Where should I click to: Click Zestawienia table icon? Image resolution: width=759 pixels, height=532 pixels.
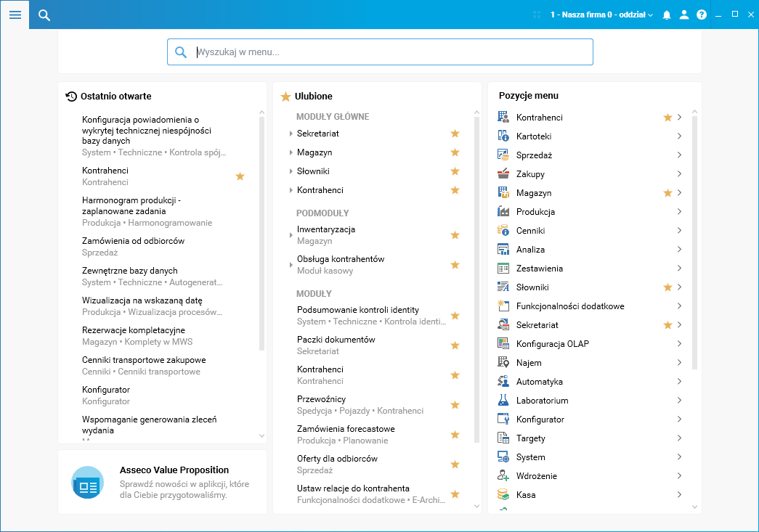[x=503, y=268]
